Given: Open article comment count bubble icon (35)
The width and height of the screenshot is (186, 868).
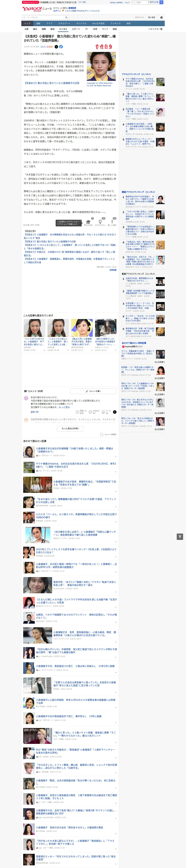Looking at the screenshot, I should (43, 47).
